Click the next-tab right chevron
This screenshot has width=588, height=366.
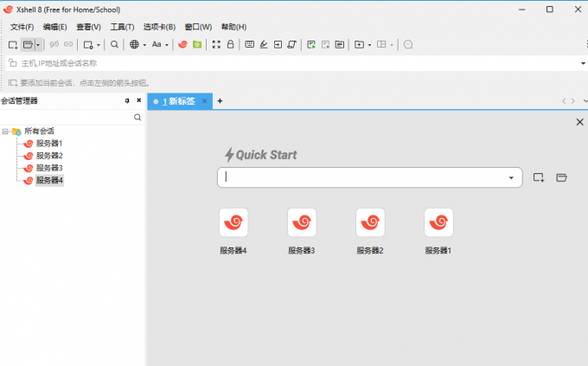tap(572, 101)
